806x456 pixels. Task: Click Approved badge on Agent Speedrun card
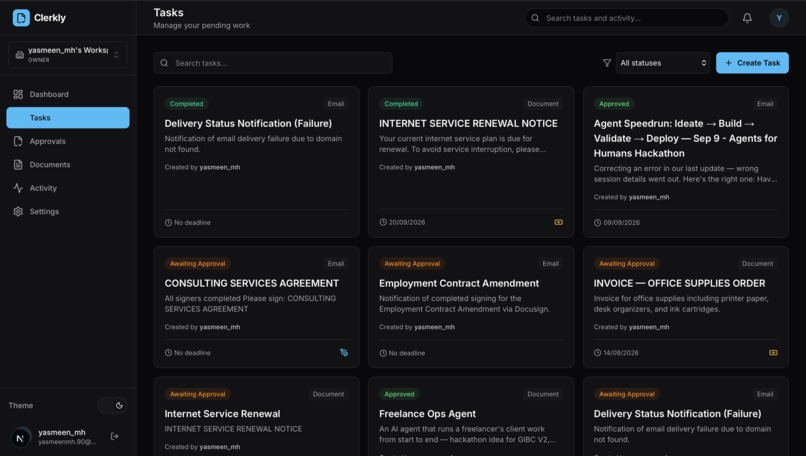(x=614, y=104)
